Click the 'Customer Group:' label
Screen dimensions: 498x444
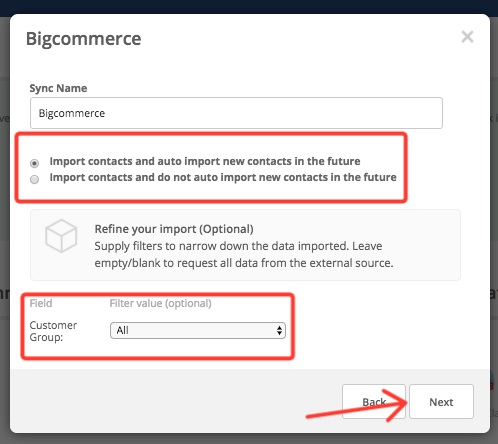click(x=53, y=331)
